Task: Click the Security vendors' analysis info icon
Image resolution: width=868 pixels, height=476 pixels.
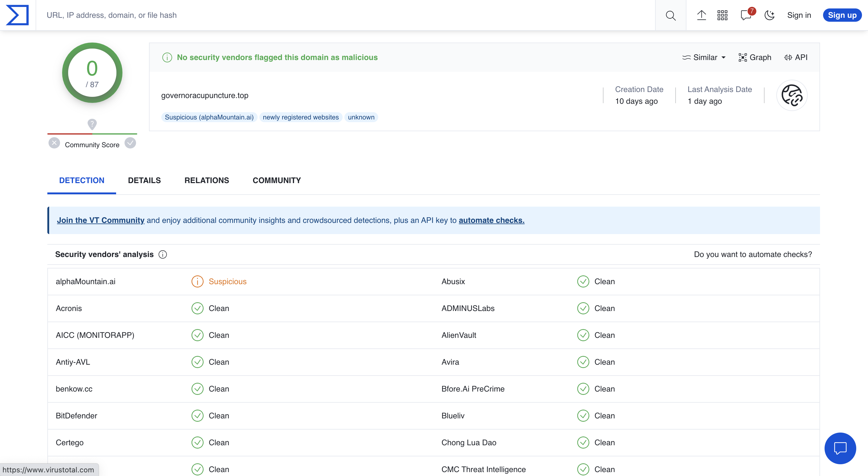Action: click(x=163, y=255)
